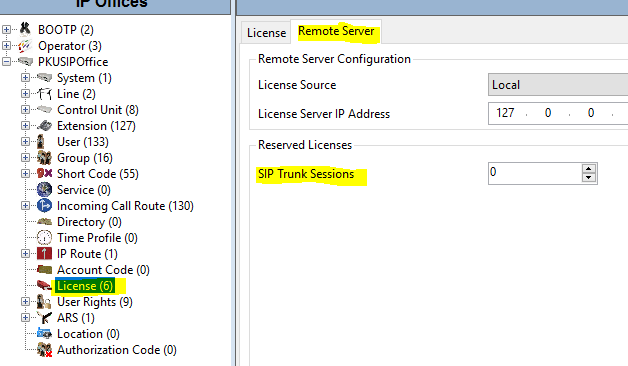
Task: Click the BOOTP icon in tree
Action: tap(25, 29)
